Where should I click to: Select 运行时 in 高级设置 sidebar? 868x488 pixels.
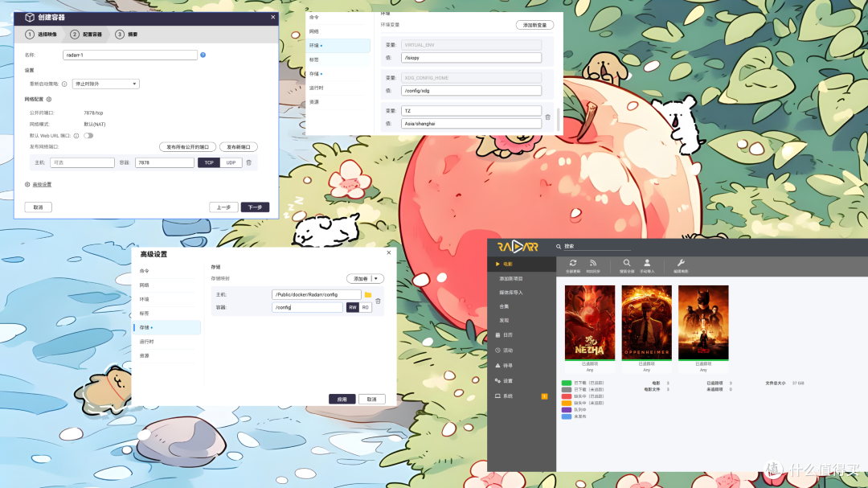pos(166,342)
